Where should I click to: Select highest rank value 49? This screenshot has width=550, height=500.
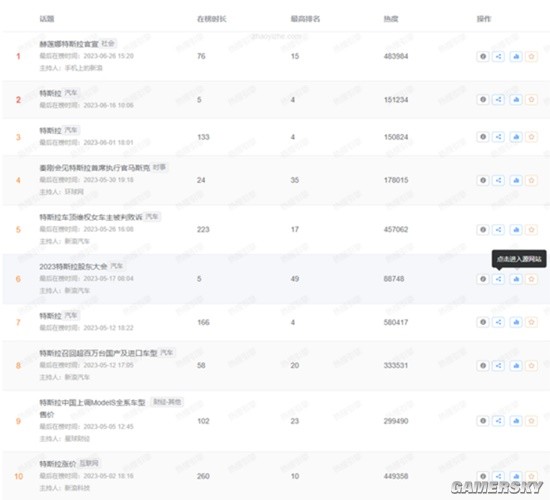295,279
